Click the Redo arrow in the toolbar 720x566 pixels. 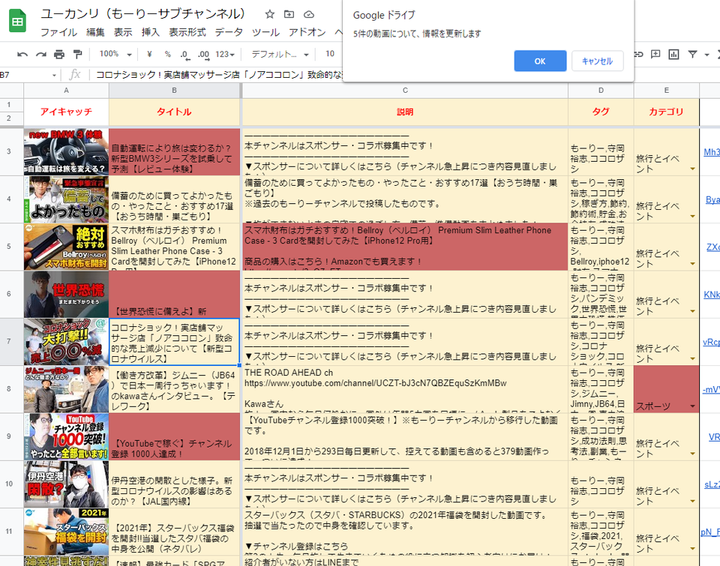[x=41, y=55]
